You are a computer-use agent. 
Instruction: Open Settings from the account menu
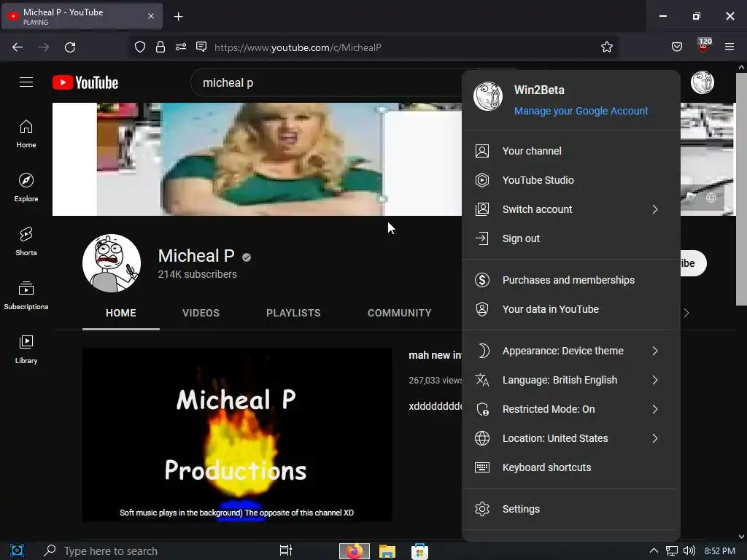pos(570,509)
